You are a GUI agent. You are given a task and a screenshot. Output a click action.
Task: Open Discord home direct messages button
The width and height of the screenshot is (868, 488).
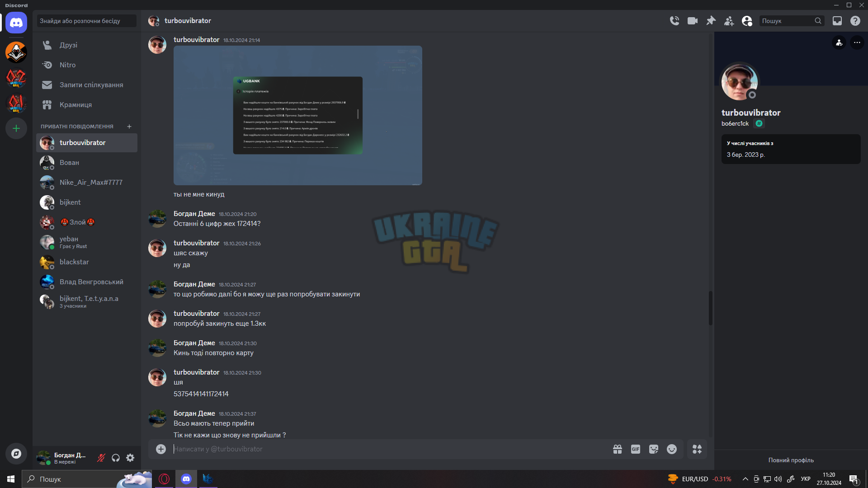(x=16, y=23)
